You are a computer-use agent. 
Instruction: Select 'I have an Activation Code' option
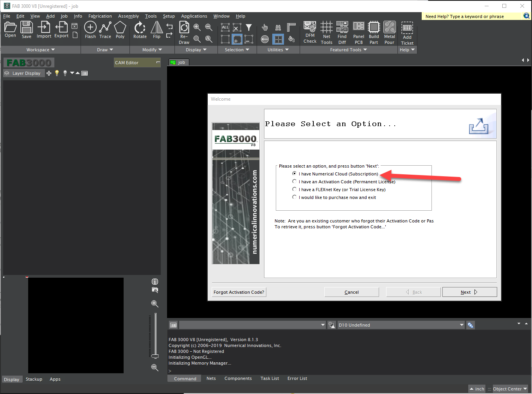(x=295, y=181)
